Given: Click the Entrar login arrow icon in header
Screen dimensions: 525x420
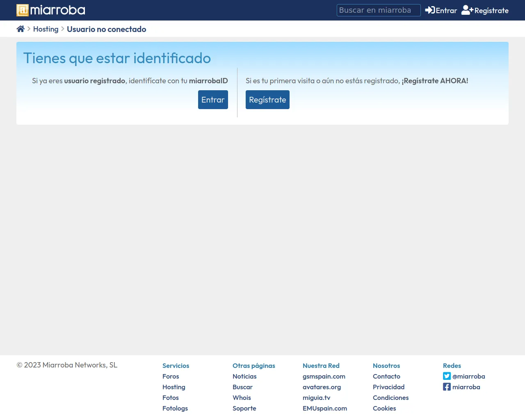Looking at the screenshot, I should (430, 10).
